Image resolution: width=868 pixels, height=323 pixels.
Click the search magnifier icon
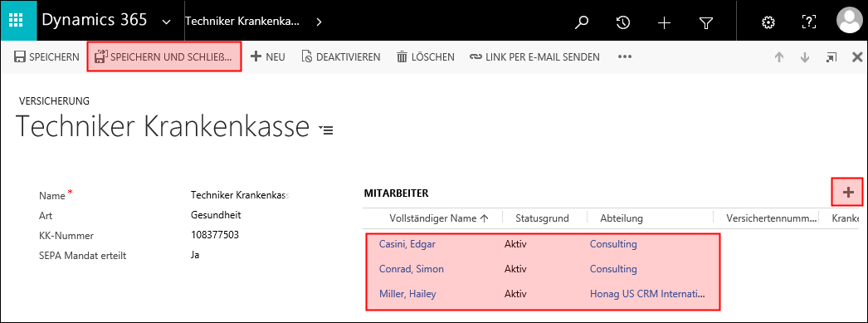coord(581,22)
